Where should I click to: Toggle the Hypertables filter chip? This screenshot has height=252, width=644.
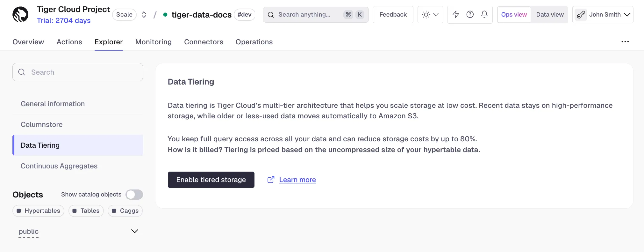tap(39, 211)
